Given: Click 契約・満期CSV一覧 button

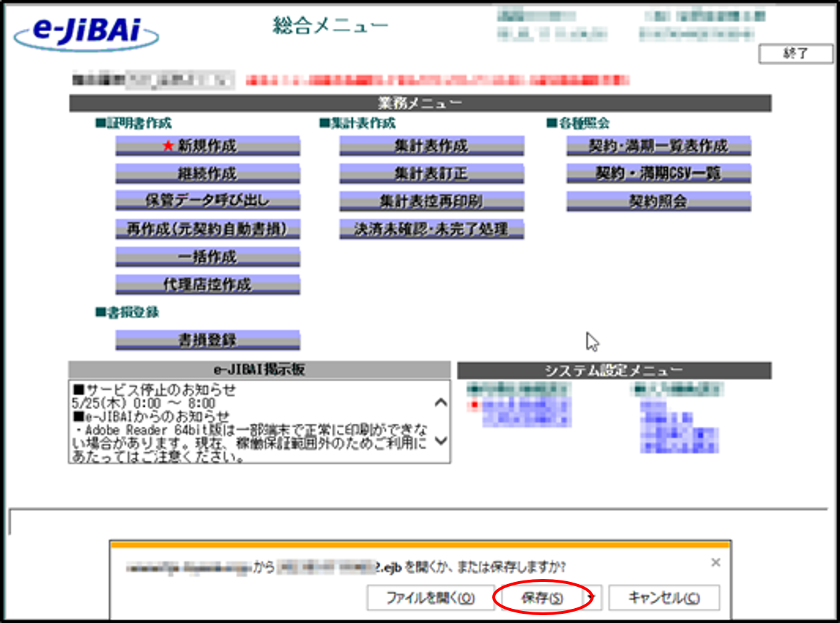Looking at the screenshot, I should pos(659,174).
